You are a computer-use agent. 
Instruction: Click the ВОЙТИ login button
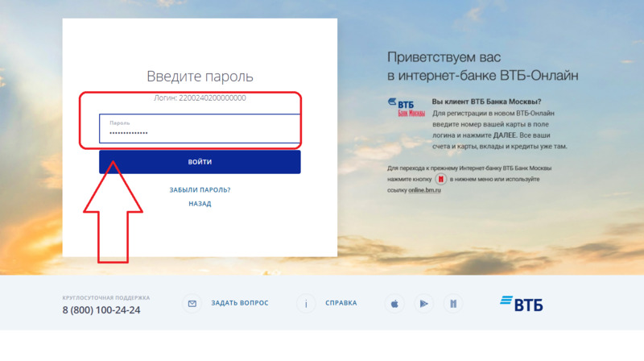tap(200, 162)
